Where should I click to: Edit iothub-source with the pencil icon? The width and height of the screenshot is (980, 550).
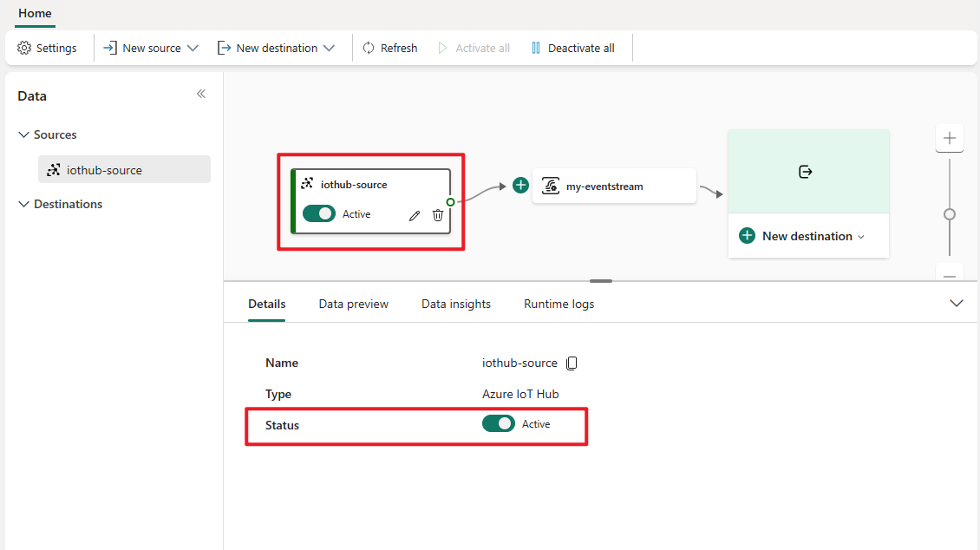(x=415, y=216)
